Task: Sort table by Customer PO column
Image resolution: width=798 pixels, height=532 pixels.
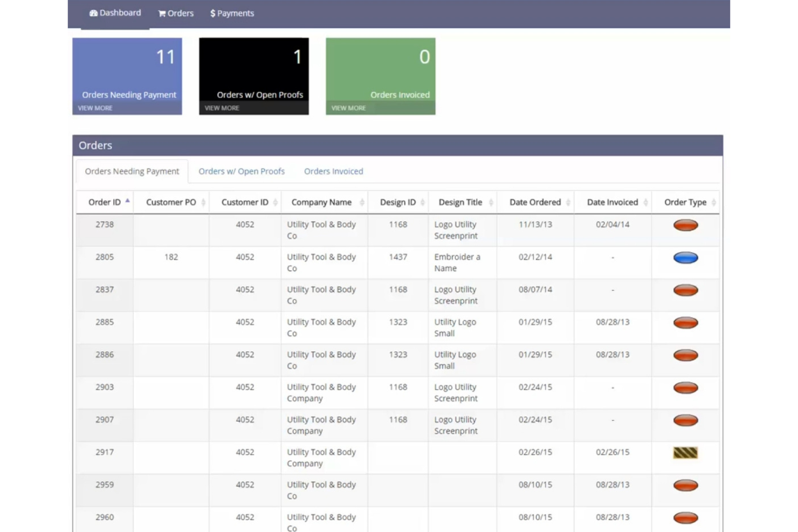Action: pyautogui.click(x=171, y=202)
